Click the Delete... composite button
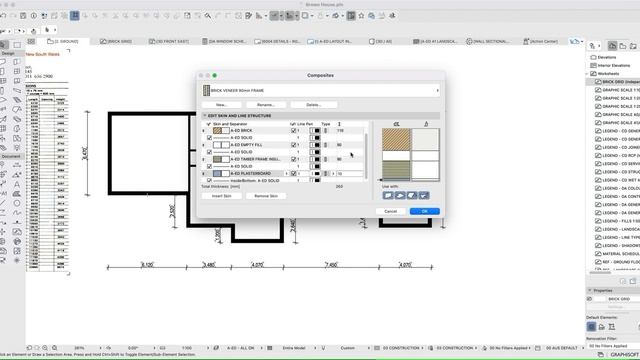 point(313,105)
